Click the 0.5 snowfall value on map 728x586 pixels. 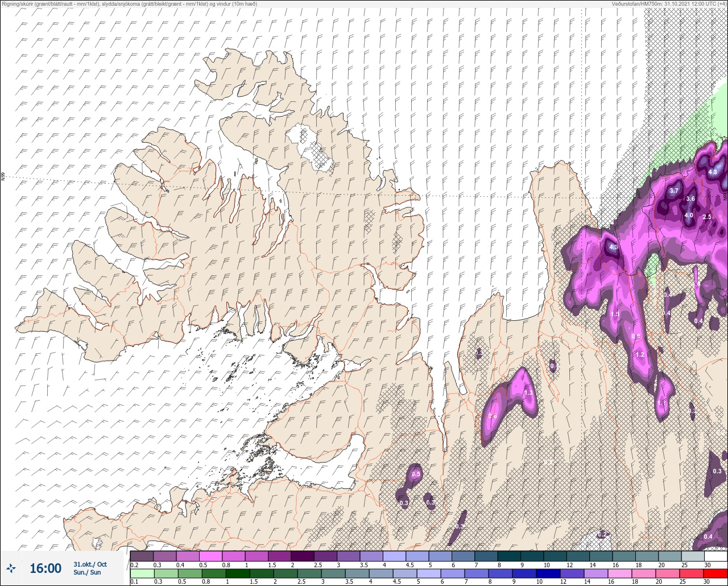click(x=416, y=474)
